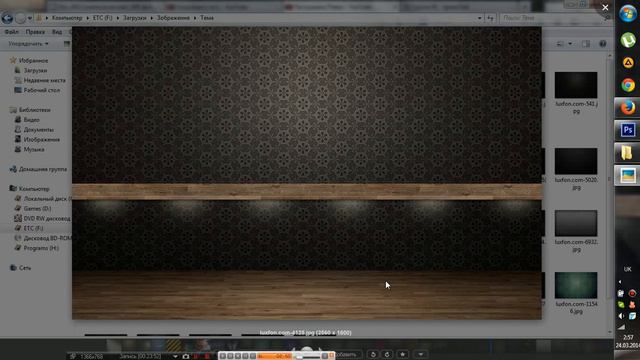
Task: Open recent locations dropdown beside Forward arrow
Action: point(29,18)
